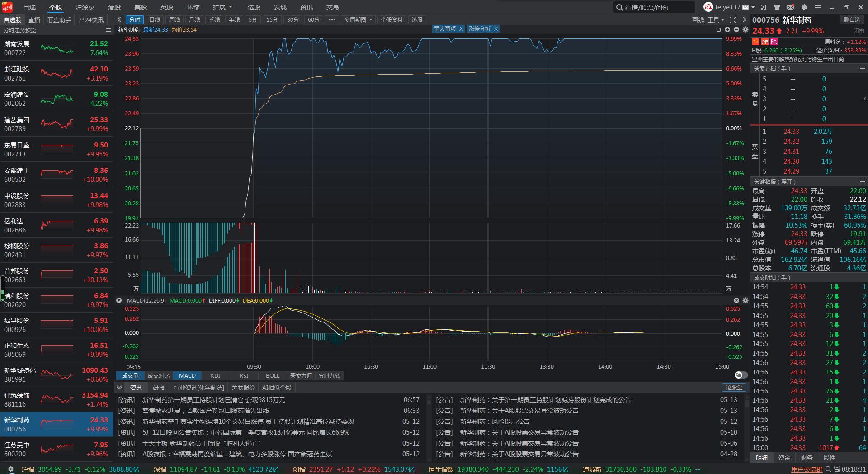The width and height of the screenshot is (868, 474).
Task: Toggle the KDJ indicator
Action: [x=216, y=376]
